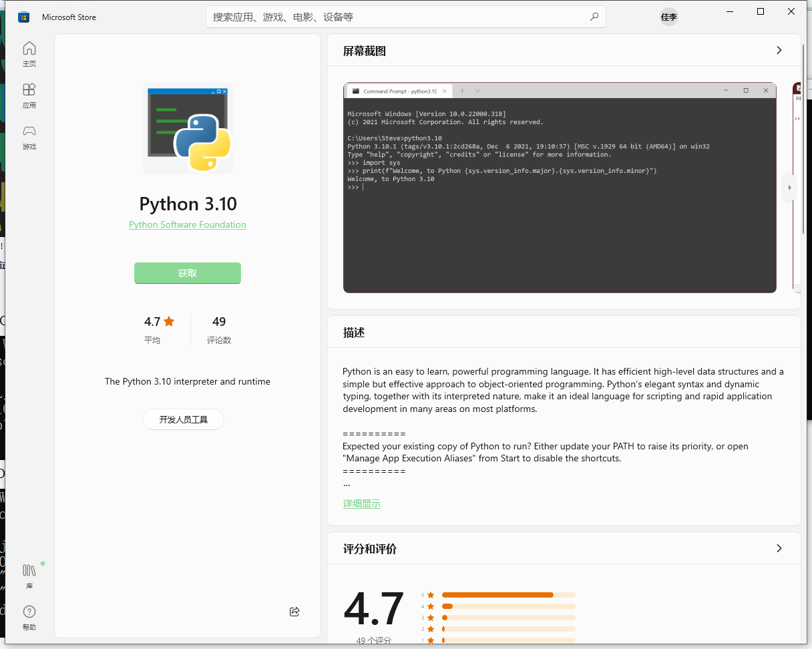This screenshot has width=812, height=649.
Task: Expand the 屏幕截图 section chevron
Action: pyautogui.click(x=779, y=50)
